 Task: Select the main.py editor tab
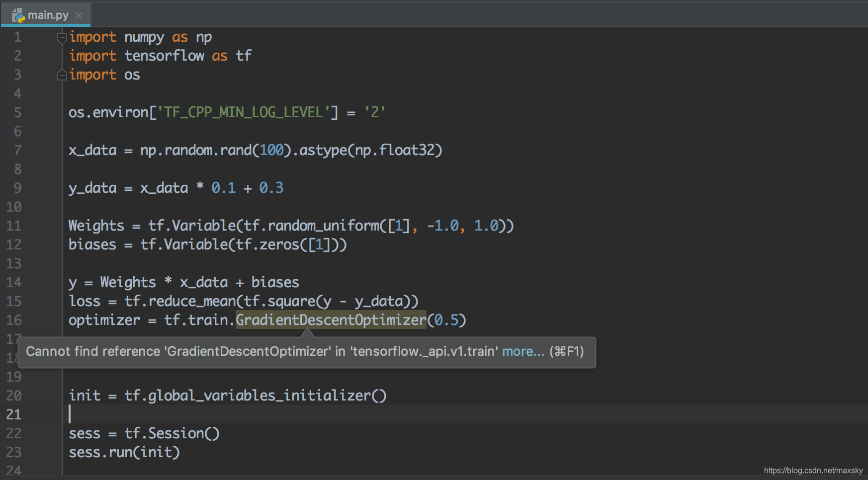[46, 15]
